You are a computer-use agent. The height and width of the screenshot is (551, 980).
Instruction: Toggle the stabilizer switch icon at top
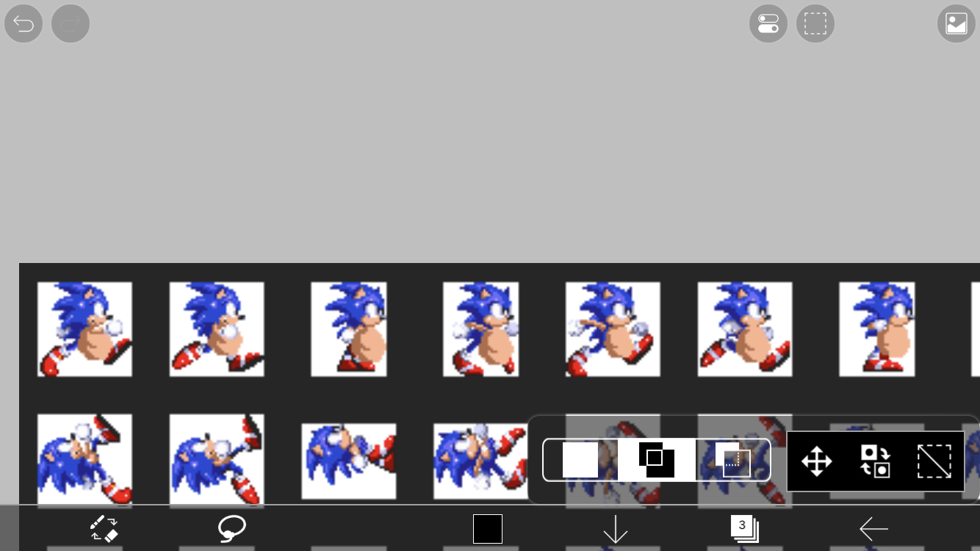pos(768,24)
